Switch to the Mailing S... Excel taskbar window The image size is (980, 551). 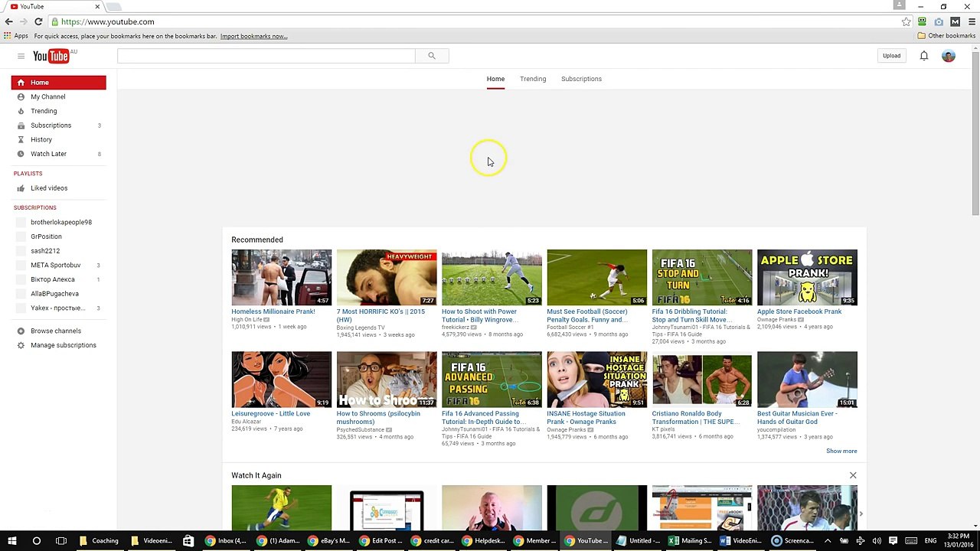[690, 541]
